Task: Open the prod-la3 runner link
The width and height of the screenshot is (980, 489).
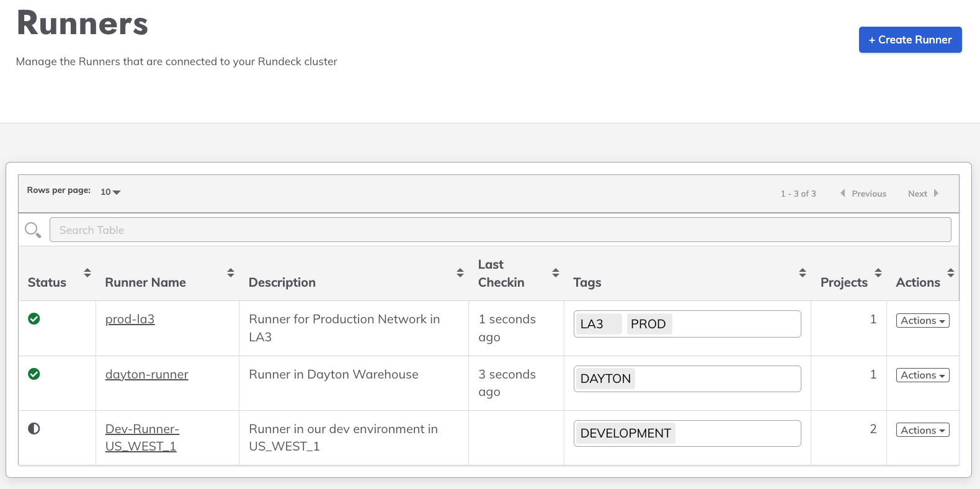Action: (130, 319)
